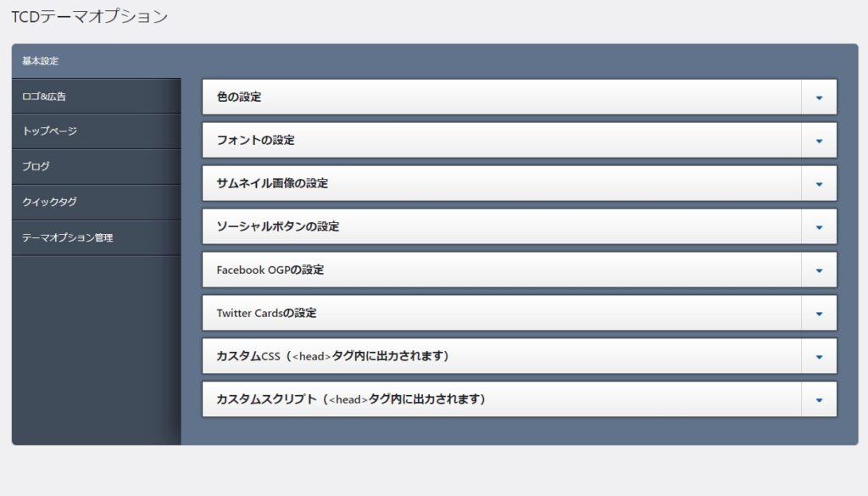Click the arrow icon on Twitter Cardsの設定
Image resolution: width=868 pixels, height=496 pixels.
[x=819, y=314]
